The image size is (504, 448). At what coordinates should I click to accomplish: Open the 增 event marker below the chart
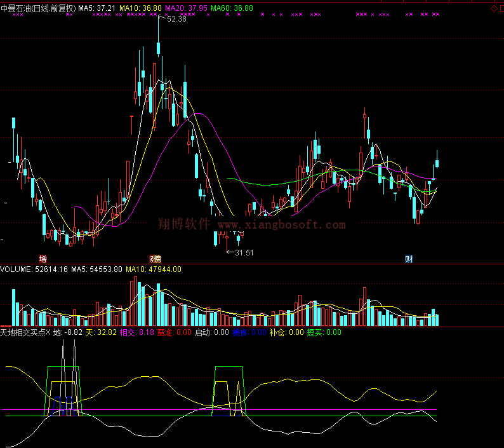[43, 259]
